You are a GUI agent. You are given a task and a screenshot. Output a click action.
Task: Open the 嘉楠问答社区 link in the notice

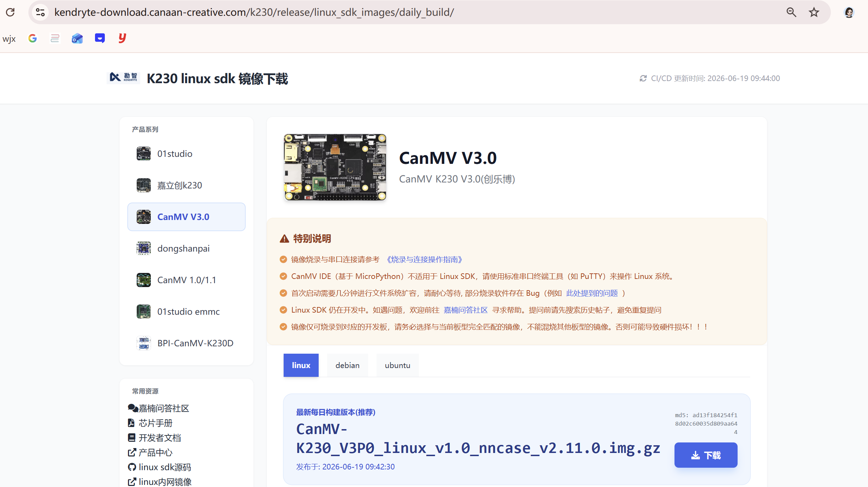click(466, 310)
